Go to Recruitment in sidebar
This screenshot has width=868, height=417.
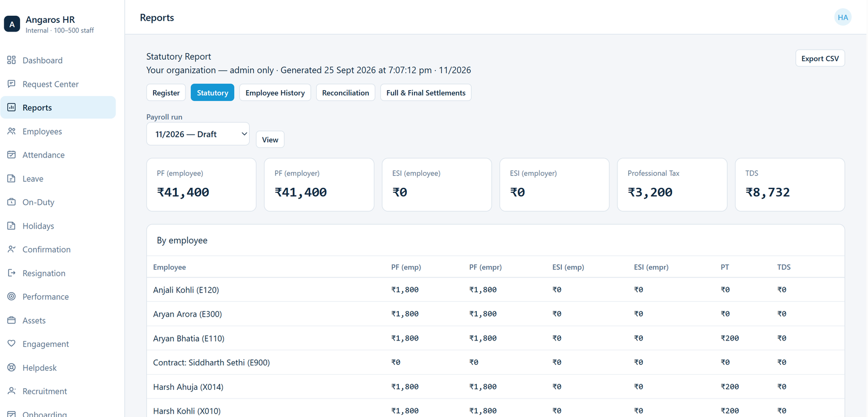coord(58,391)
